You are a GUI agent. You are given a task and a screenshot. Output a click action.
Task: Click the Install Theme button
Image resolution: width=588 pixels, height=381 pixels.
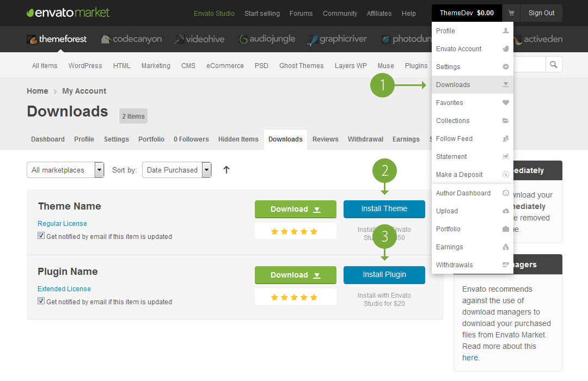[x=384, y=209]
